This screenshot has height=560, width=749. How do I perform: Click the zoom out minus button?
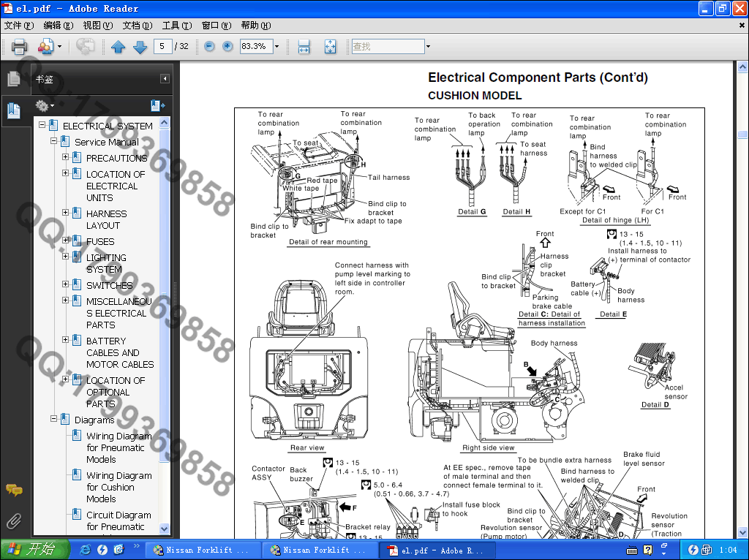coord(210,47)
